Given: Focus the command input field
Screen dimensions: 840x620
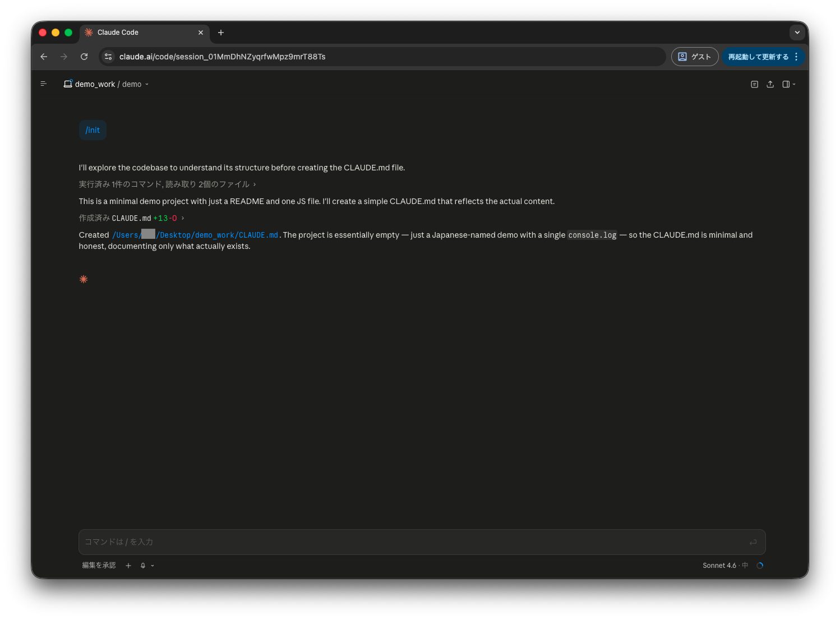Looking at the screenshot, I should pyautogui.click(x=422, y=542).
